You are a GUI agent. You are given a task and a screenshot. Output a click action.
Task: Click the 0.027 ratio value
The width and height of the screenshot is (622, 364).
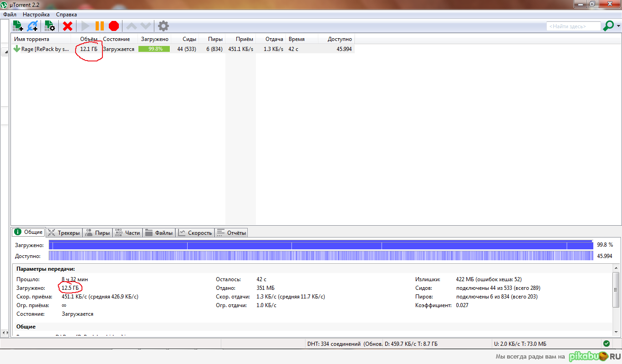[x=462, y=305]
